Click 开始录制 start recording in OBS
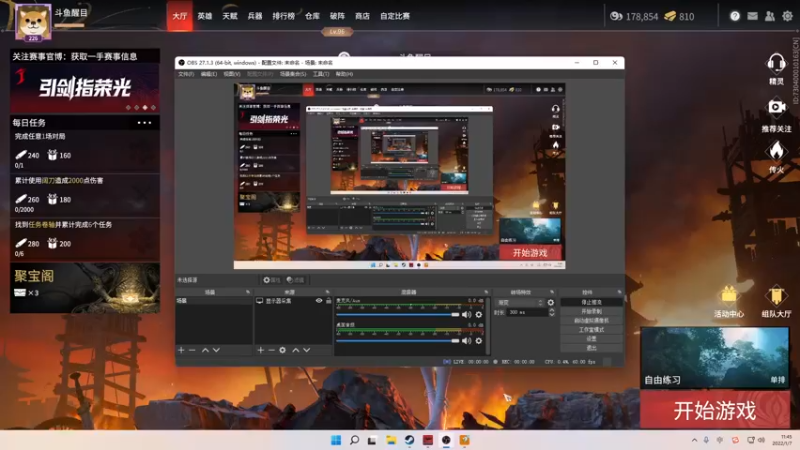 click(x=591, y=311)
